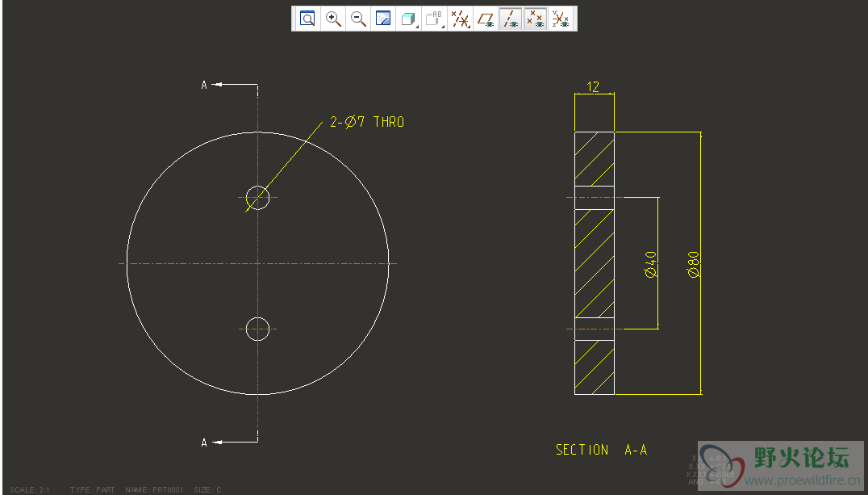Toggle coordinate system display visibility
The width and height of the screenshot is (868, 495).
coord(561,19)
